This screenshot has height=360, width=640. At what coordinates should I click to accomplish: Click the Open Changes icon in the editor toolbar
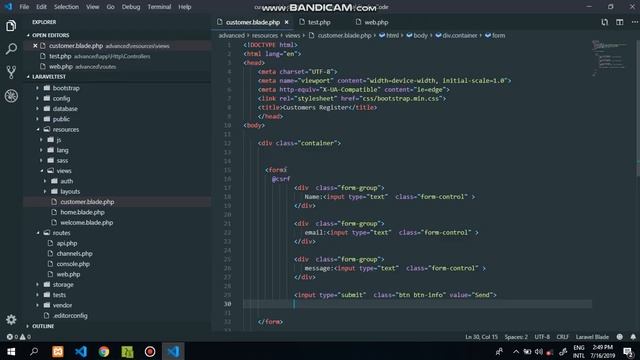pos(604,22)
